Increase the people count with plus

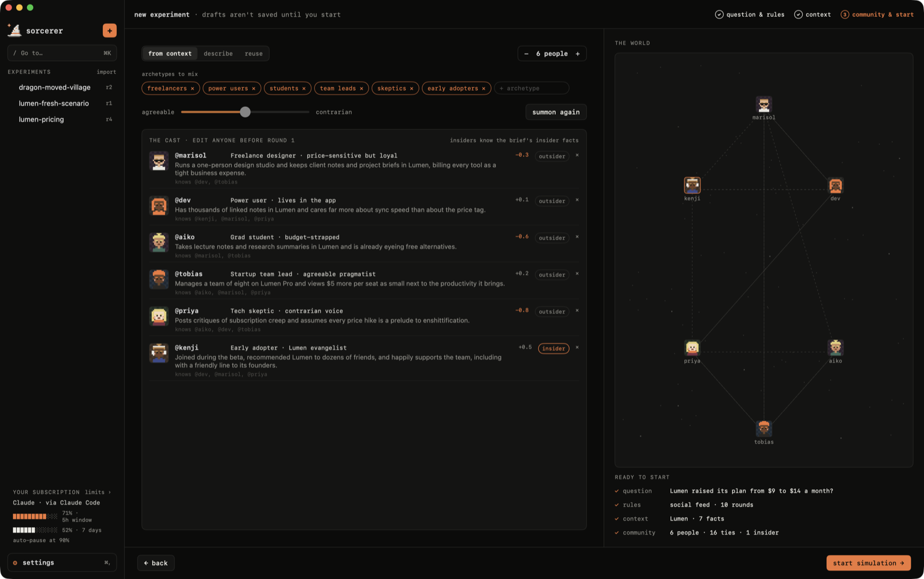tap(577, 54)
